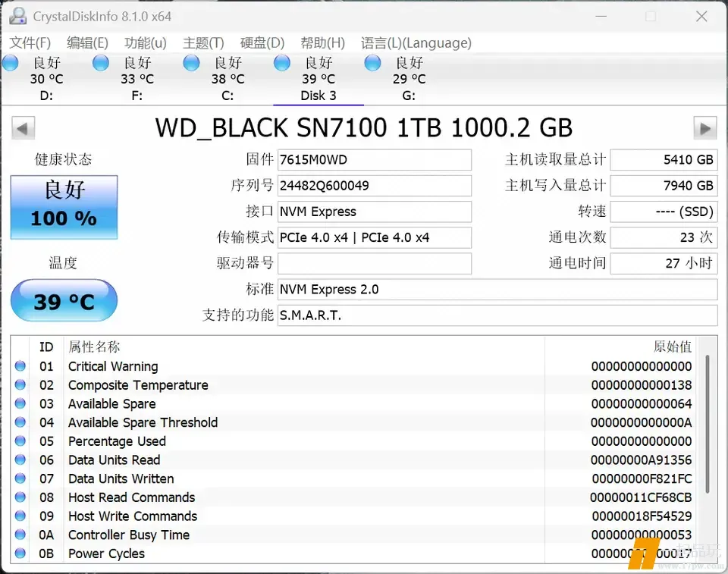Click the Disk 3 tab label
This screenshot has height=574, width=728.
tap(318, 96)
